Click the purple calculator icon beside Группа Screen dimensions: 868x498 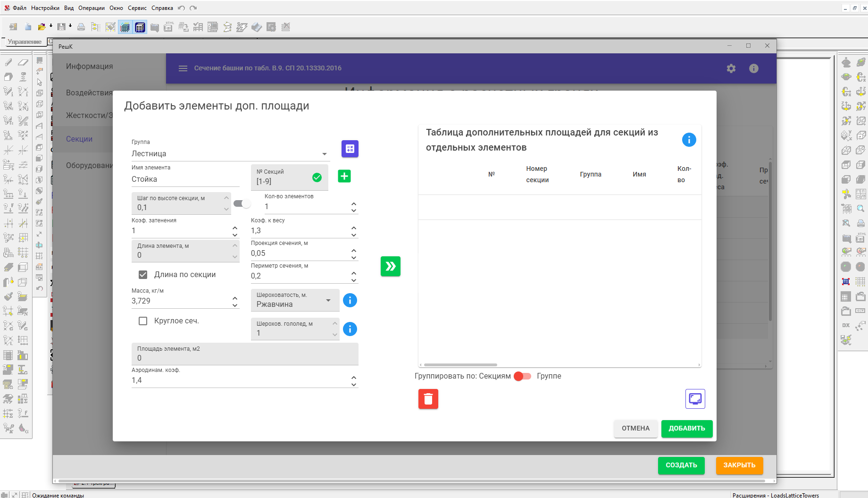coord(350,149)
